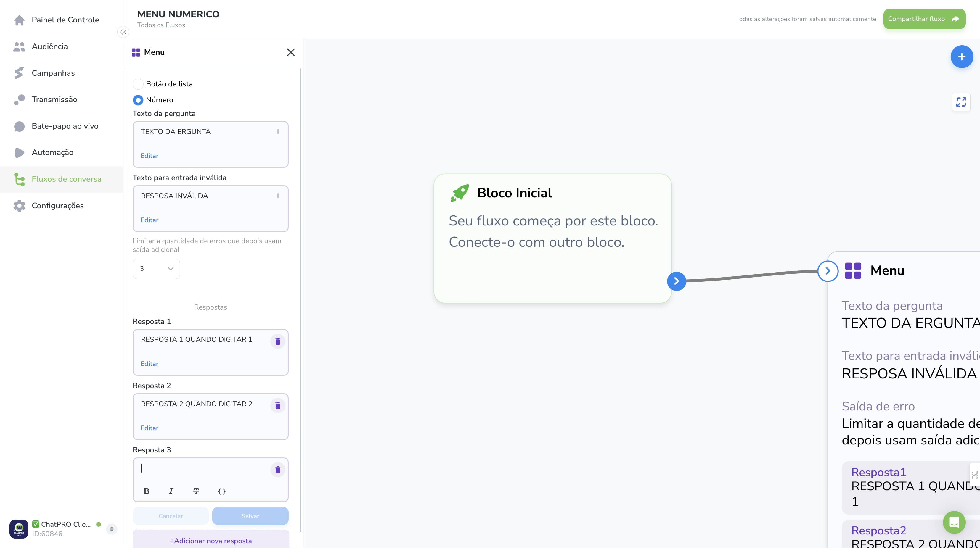
Task: Click Editar under Texto da pergunta
Action: pyautogui.click(x=150, y=156)
